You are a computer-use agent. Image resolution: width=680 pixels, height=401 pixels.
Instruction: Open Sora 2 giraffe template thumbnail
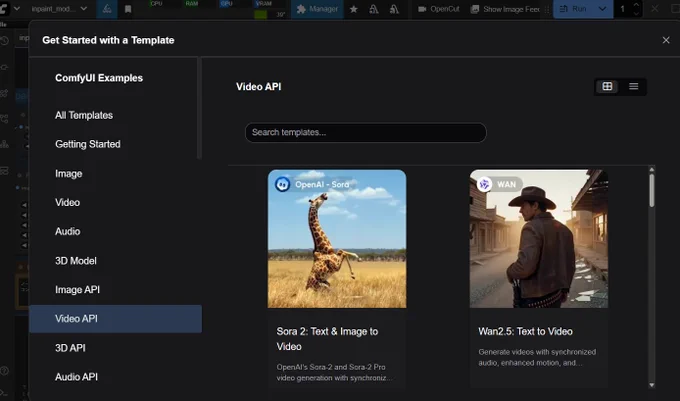[x=337, y=239]
